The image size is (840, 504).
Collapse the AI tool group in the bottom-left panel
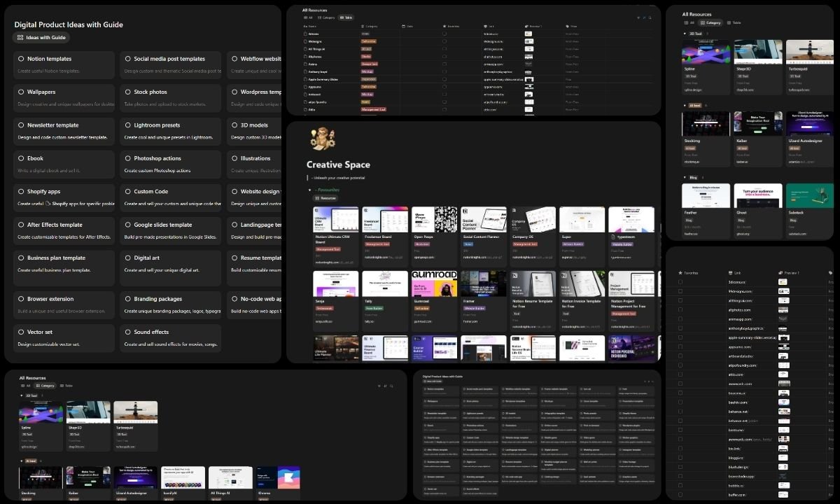click(21, 461)
